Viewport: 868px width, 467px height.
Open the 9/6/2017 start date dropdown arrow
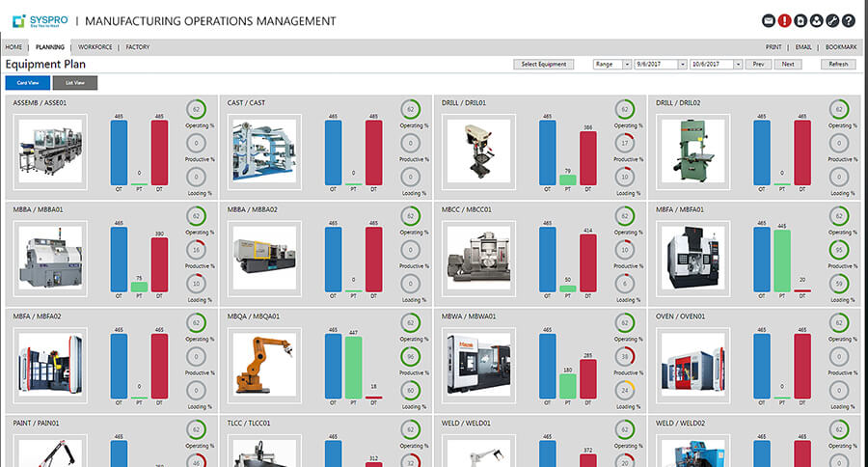pos(683,65)
